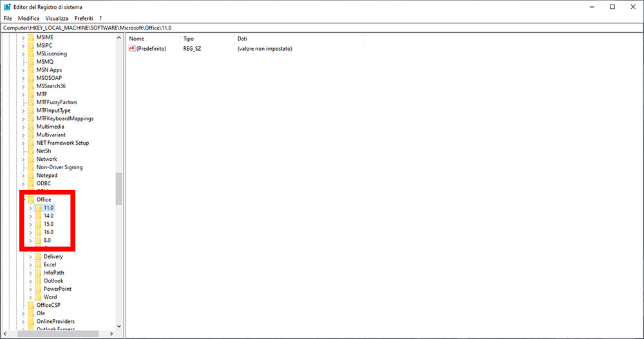Expand the Outlook key
Viewport: 644px width, 339px height.
pos(30,282)
